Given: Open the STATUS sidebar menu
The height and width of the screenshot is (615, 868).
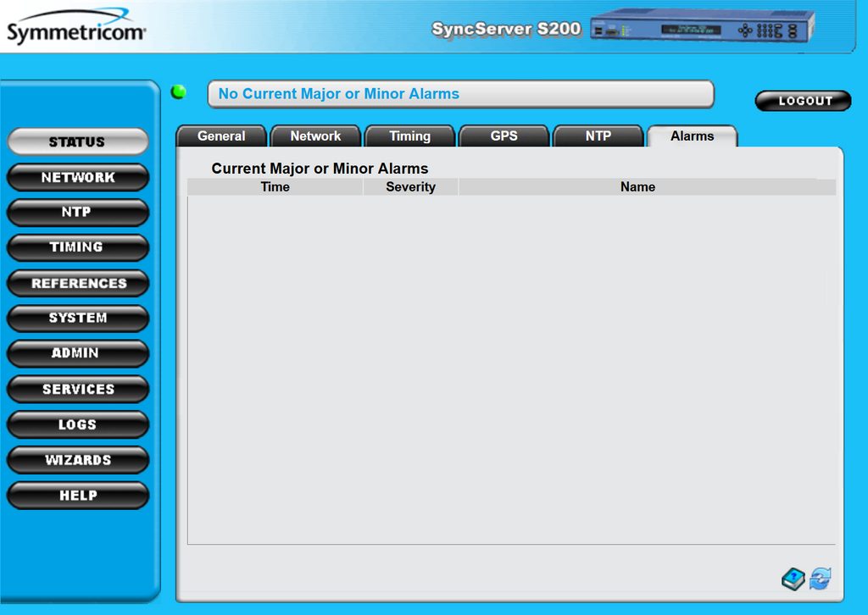Looking at the screenshot, I should tap(77, 141).
